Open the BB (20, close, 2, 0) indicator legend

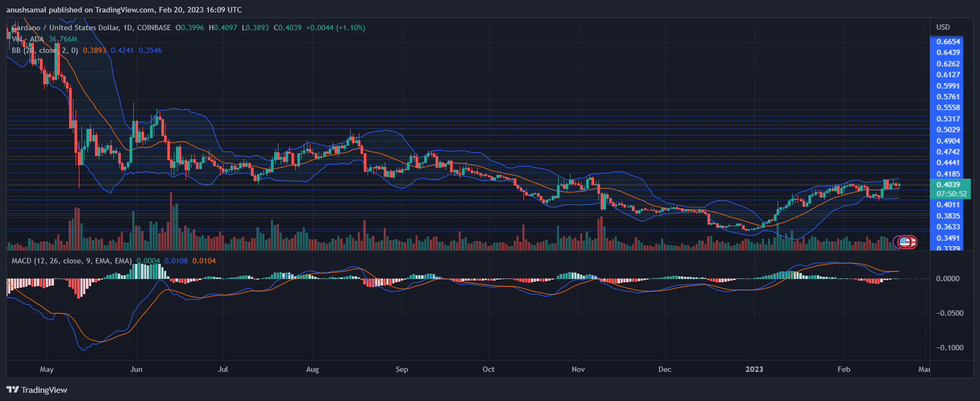(45, 50)
